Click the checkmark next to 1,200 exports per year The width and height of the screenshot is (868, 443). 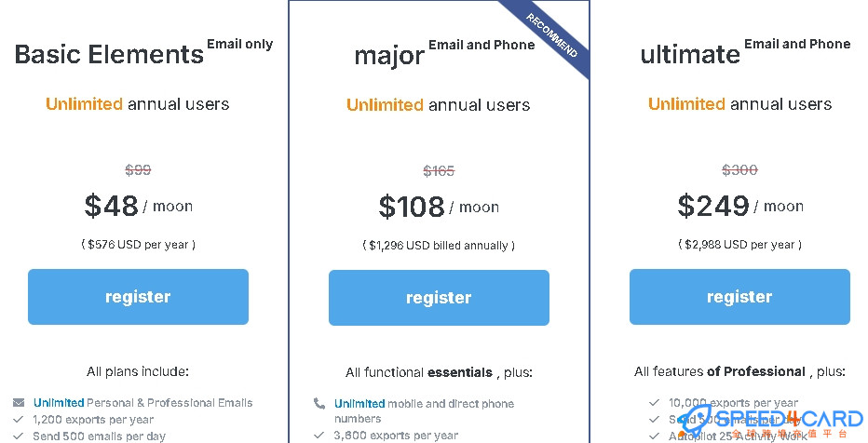tap(19, 419)
